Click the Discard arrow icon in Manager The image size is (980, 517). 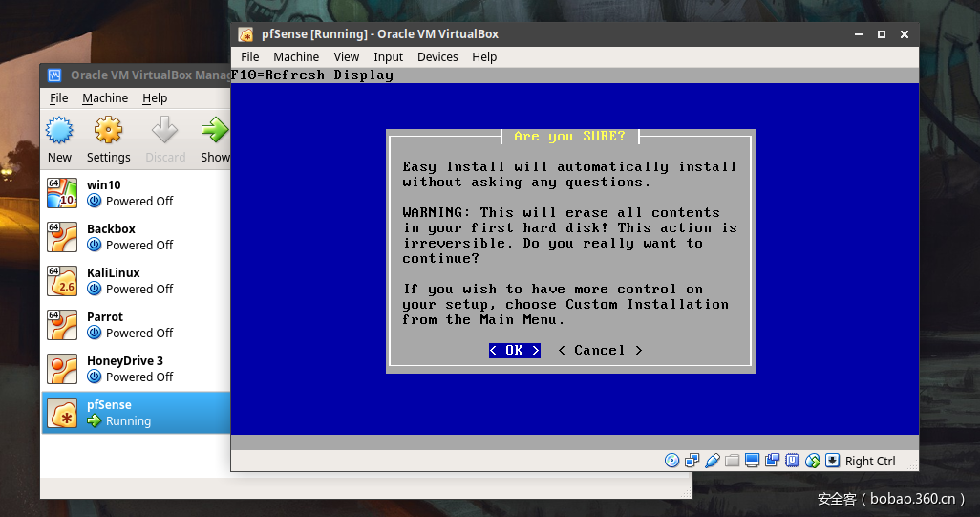165,130
